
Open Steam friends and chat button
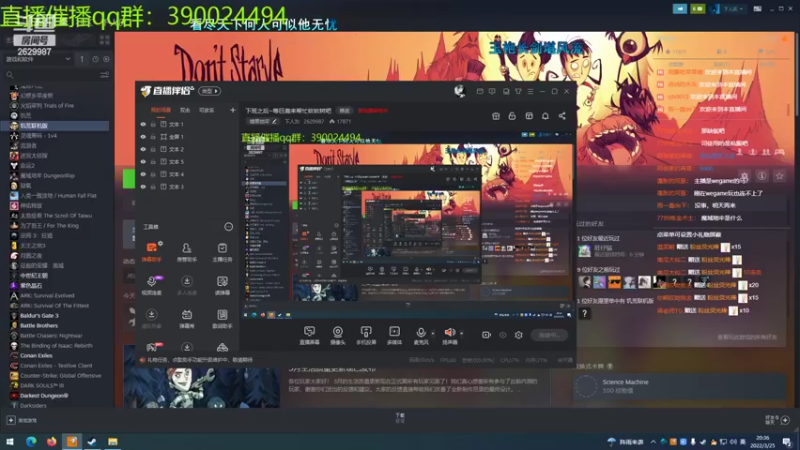tap(778, 420)
